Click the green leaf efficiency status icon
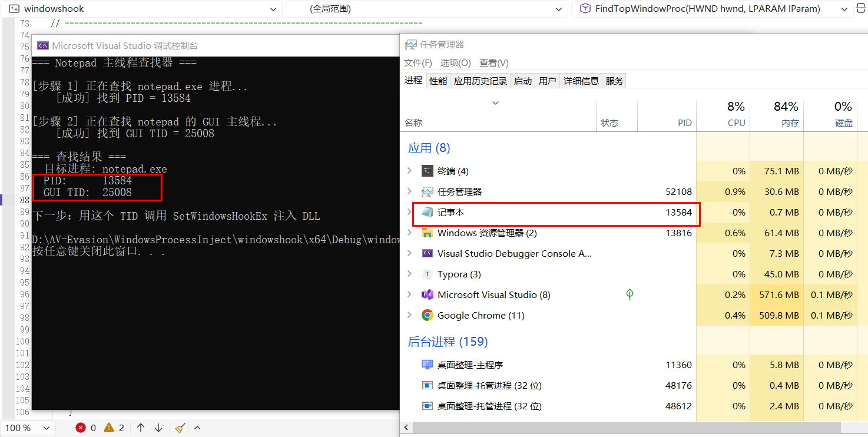Image resolution: width=868 pixels, height=437 pixels. [x=630, y=294]
